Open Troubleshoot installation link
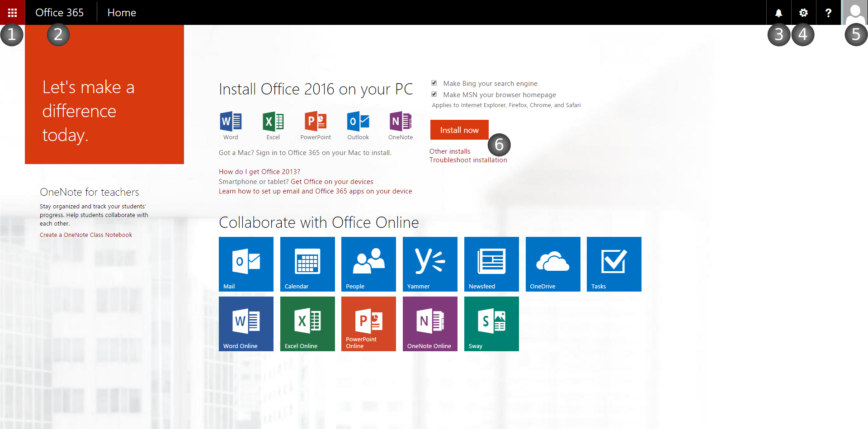 [468, 160]
